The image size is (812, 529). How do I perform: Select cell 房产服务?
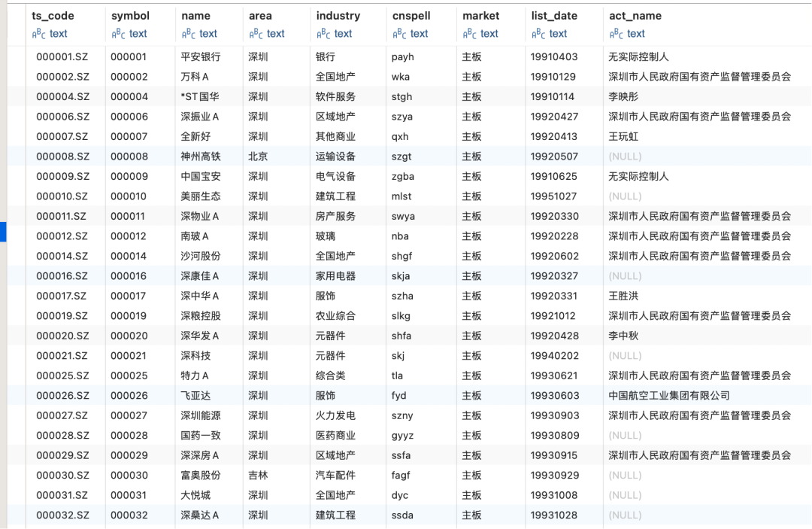335,217
